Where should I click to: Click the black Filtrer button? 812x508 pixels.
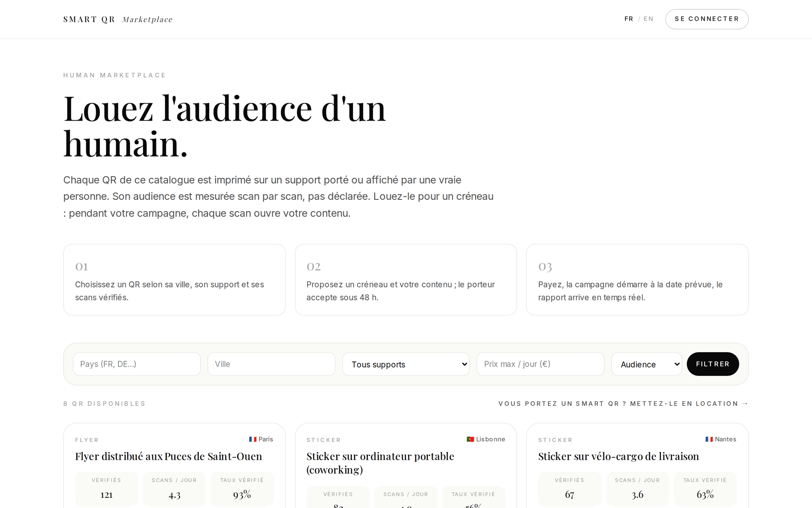coord(713,364)
